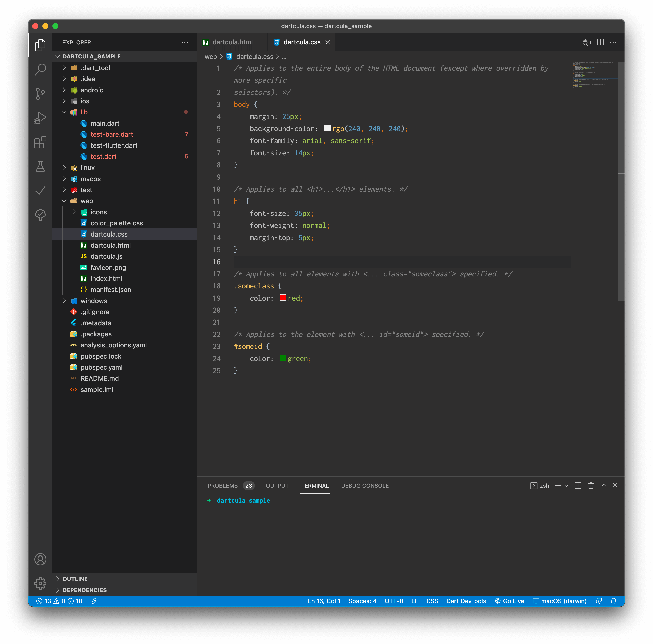Click the CSS language mode button
Image resolution: width=653 pixels, height=644 pixels.
click(432, 601)
